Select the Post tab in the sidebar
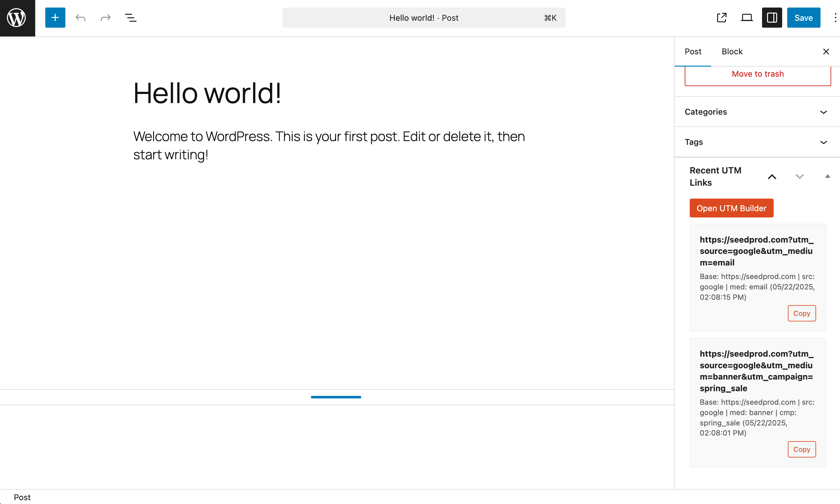 click(x=693, y=52)
